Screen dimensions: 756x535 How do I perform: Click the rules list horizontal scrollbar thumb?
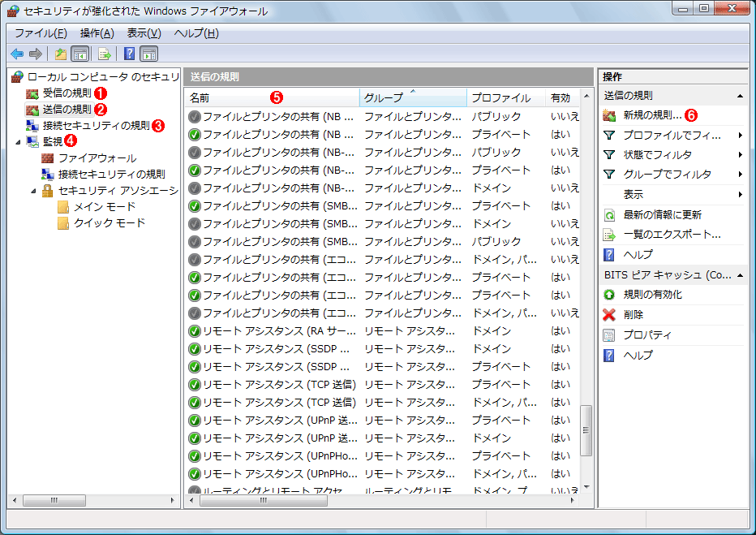click(264, 500)
